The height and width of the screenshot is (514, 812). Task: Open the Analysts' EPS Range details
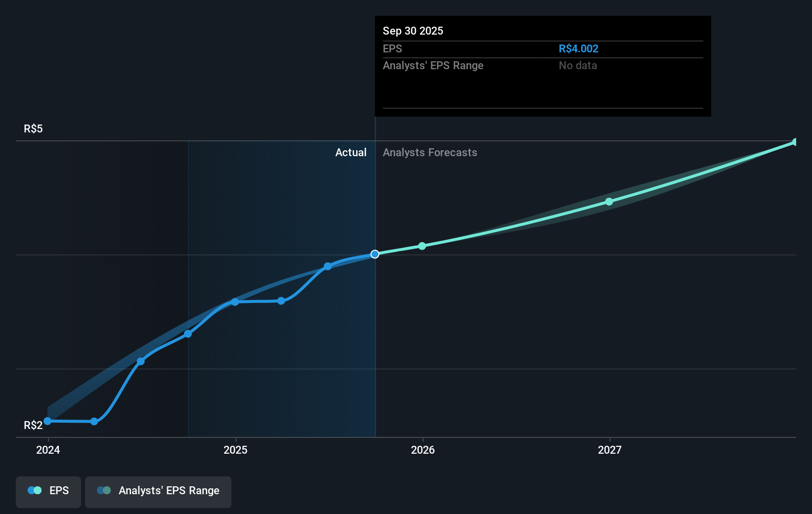point(433,65)
